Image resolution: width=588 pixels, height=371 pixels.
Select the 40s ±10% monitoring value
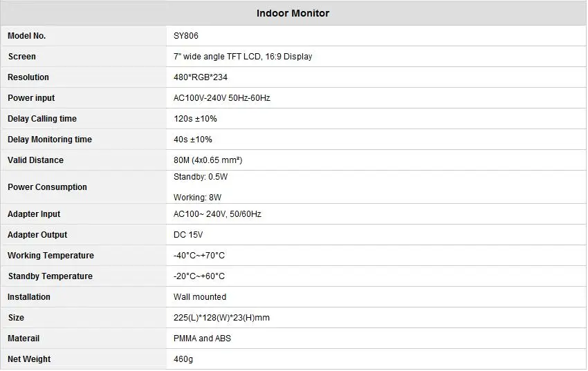pos(193,140)
